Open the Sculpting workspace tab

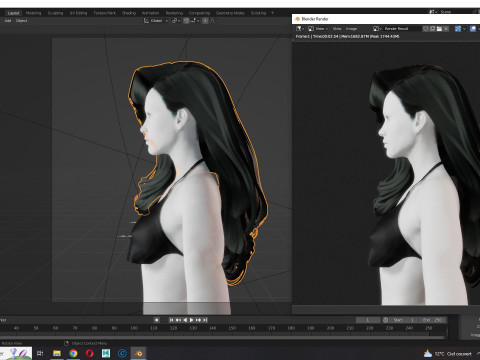(55, 13)
